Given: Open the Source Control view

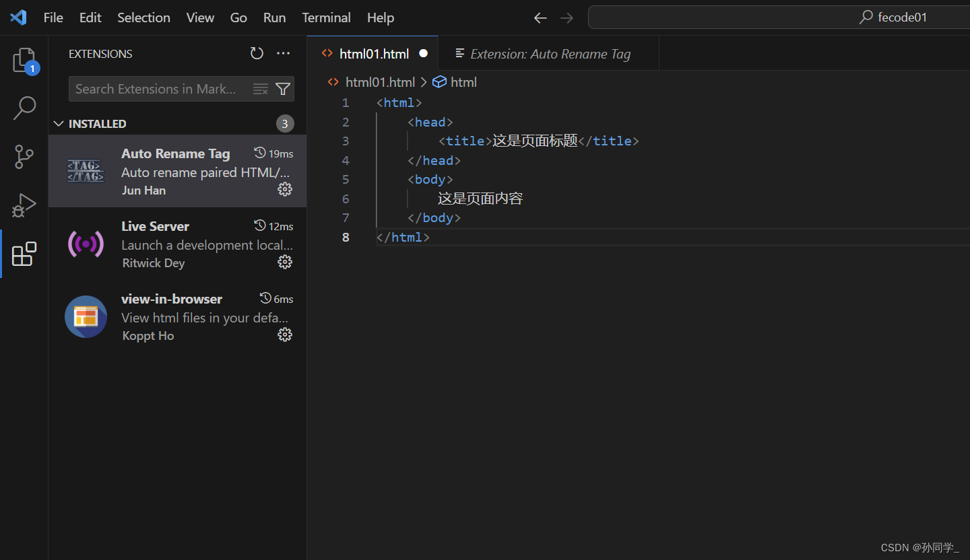Looking at the screenshot, I should (24, 157).
